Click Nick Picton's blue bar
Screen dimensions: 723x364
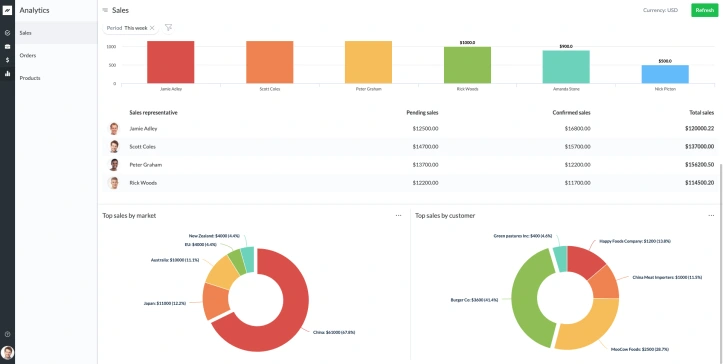pos(665,74)
